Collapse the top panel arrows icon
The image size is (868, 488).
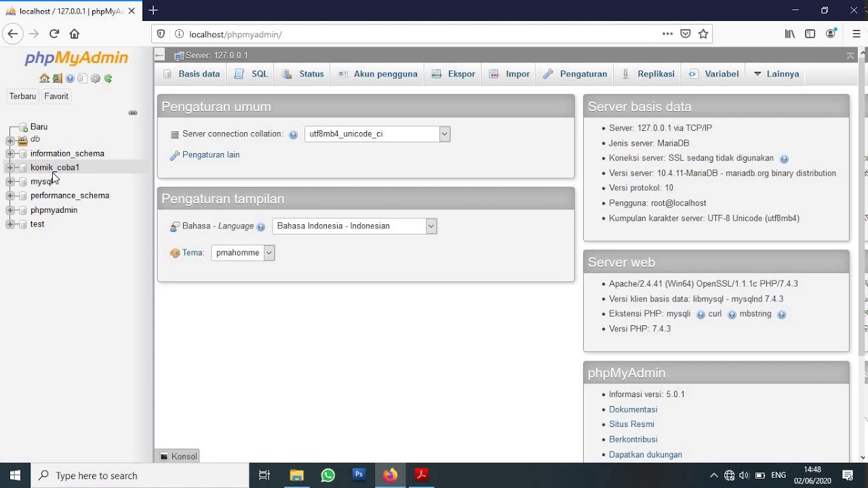tap(850, 56)
